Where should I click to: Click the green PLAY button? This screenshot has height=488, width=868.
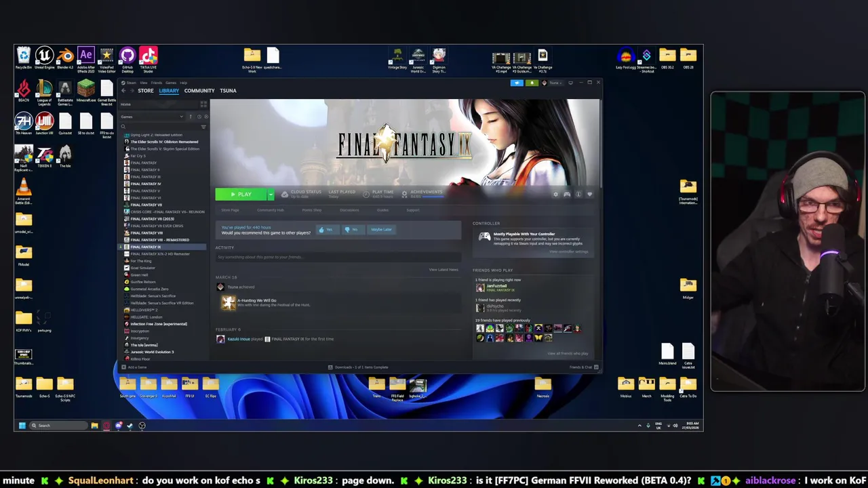click(x=241, y=195)
